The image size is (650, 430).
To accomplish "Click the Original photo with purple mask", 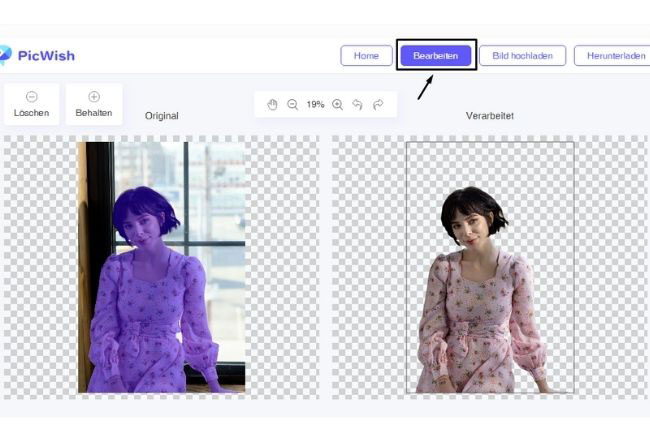I will [x=162, y=267].
